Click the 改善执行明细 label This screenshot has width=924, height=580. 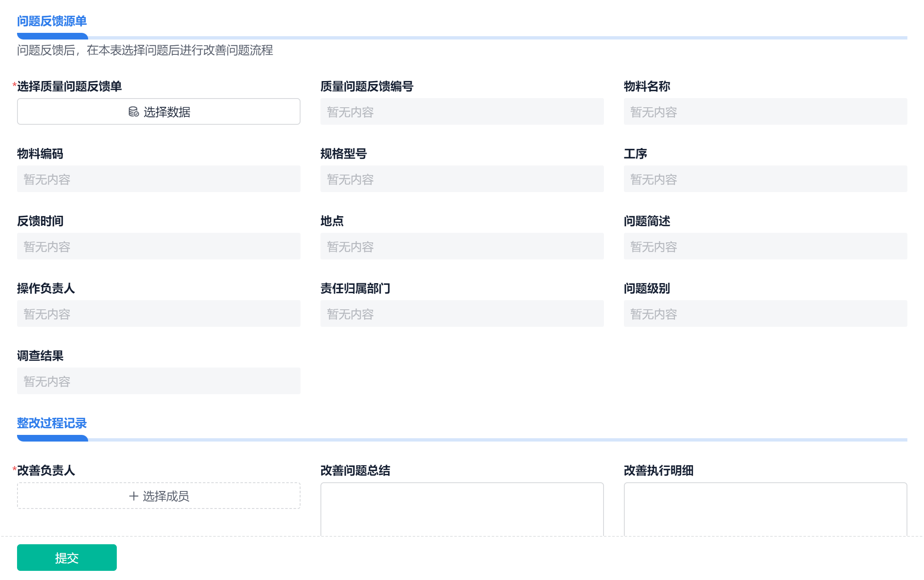(659, 471)
